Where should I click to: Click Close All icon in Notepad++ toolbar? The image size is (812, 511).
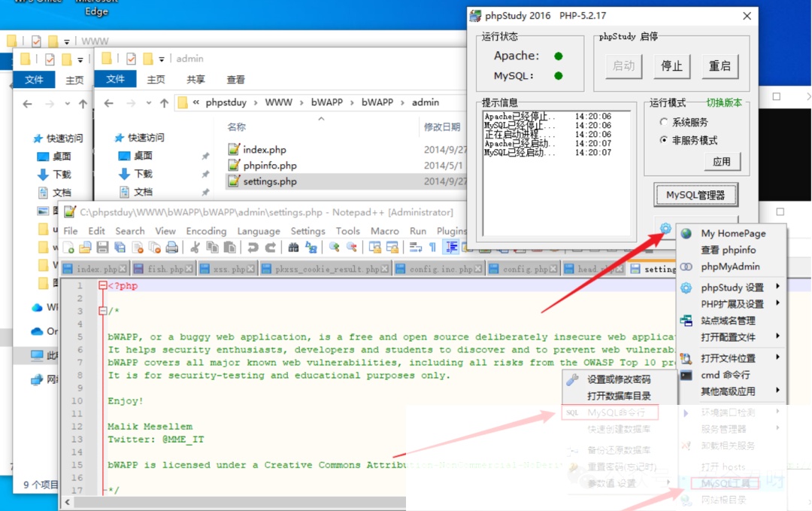[x=154, y=247]
